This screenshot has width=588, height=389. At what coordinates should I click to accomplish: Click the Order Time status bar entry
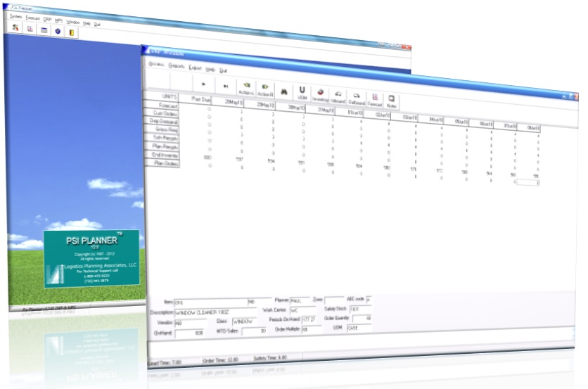221,360
